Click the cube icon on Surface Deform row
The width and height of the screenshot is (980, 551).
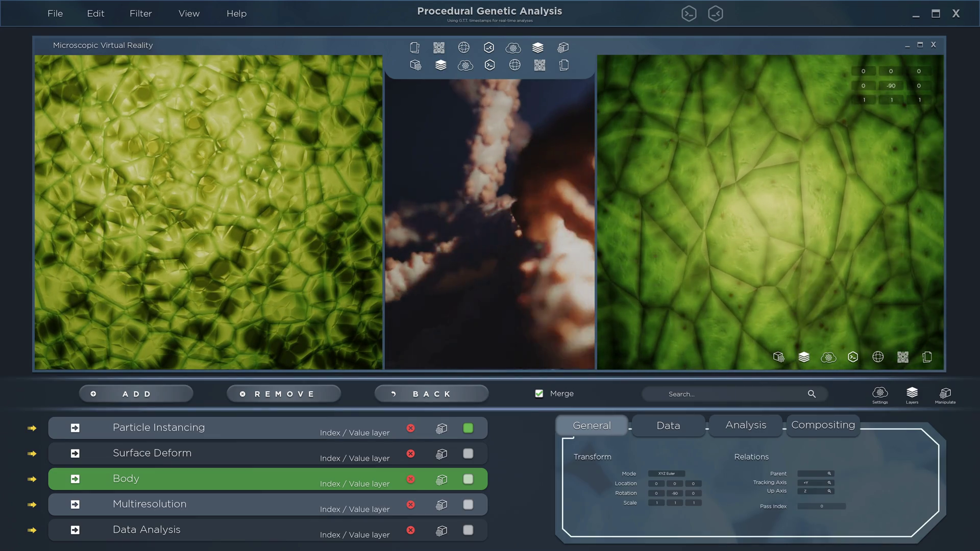442,454
